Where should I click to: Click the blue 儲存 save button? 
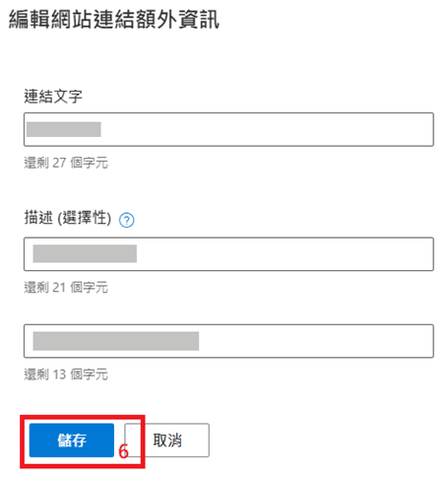pos(72,440)
